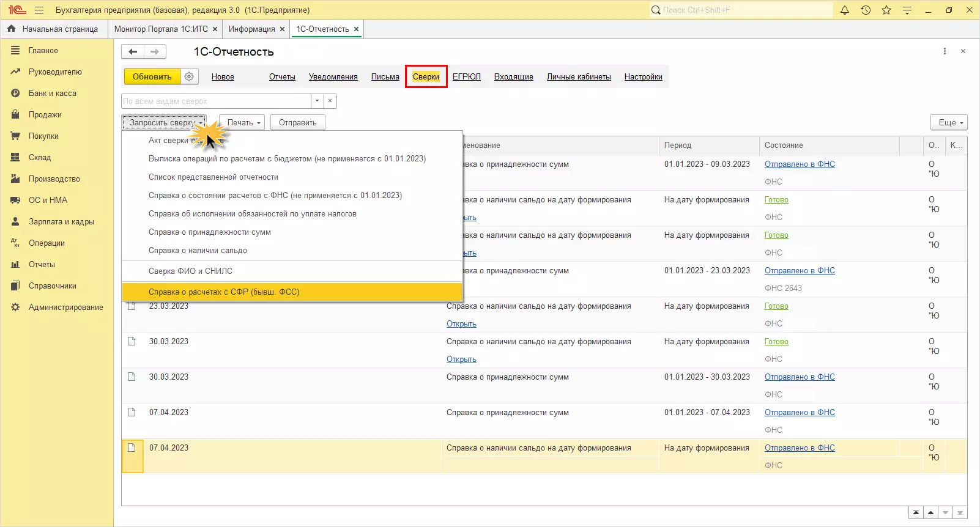Expand the reconciliation type filter dropdown
This screenshot has height=527, width=980.
pyautogui.click(x=317, y=101)
